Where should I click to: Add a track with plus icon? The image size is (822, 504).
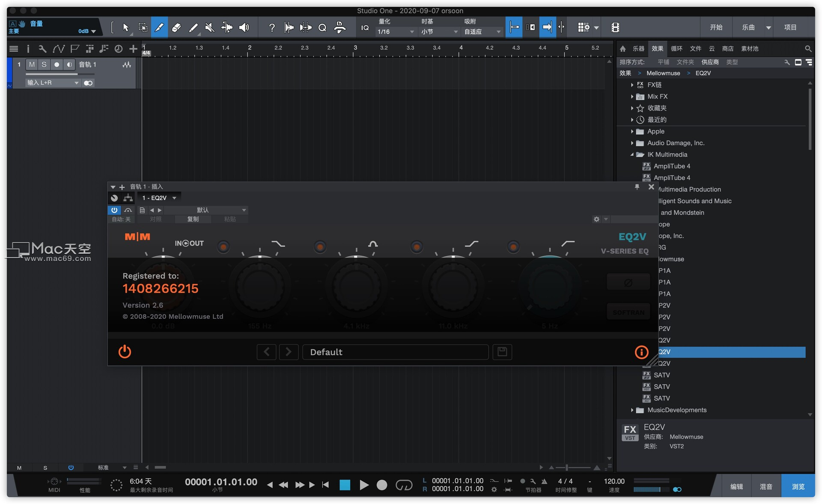pos(133,49)
